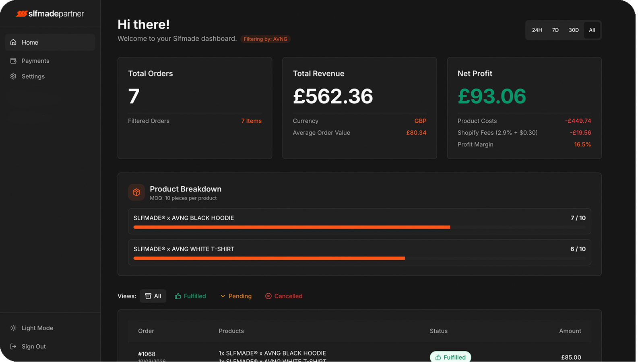Click the chevron icon next to Pending
644x362 pixels.
coord(223,296)
